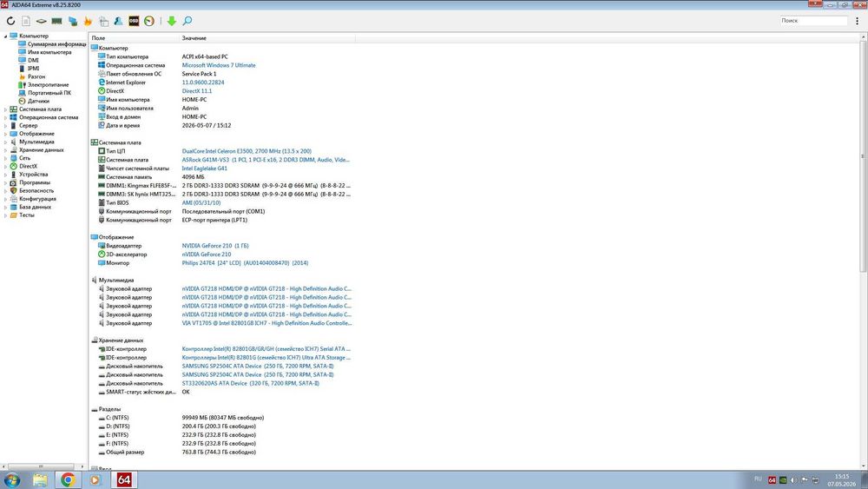
Task: Click the Refresh toolbar icon
Action: point(10,21)
